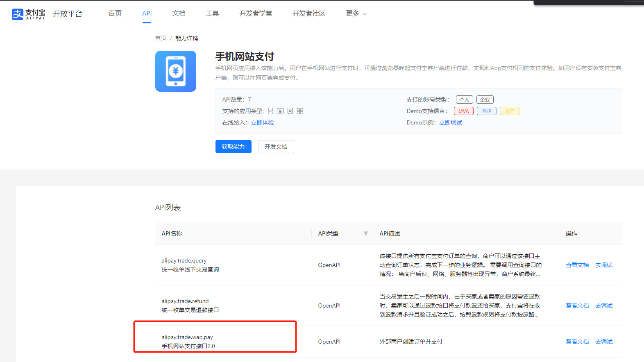The width and height of the screenshot is (644, 362).
Task: Click OpenAPI type in alipay.trade.refund row
Action: pyautogui.click(x=329, y=305)
